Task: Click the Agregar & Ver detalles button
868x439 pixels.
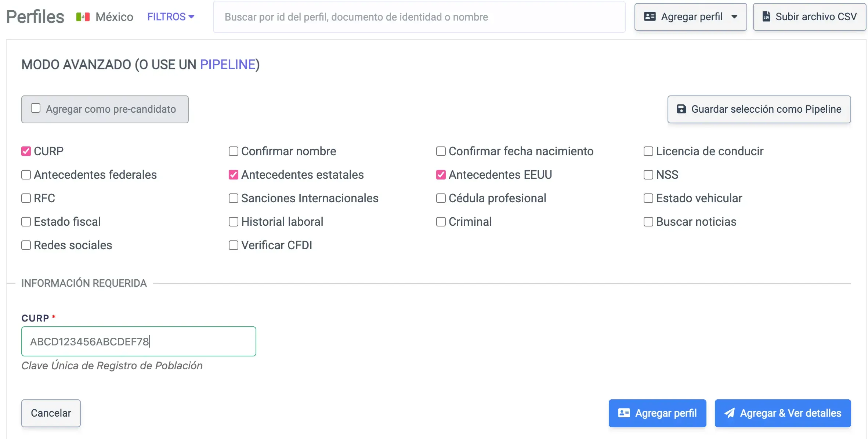Action: point(783,413)
